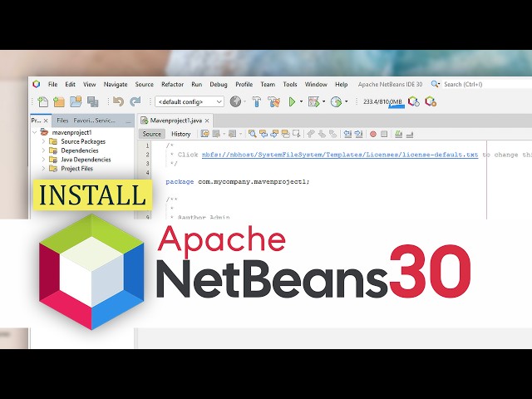Open the Window menu
Viewport: 532px width, 399px height.
point(316,84)
